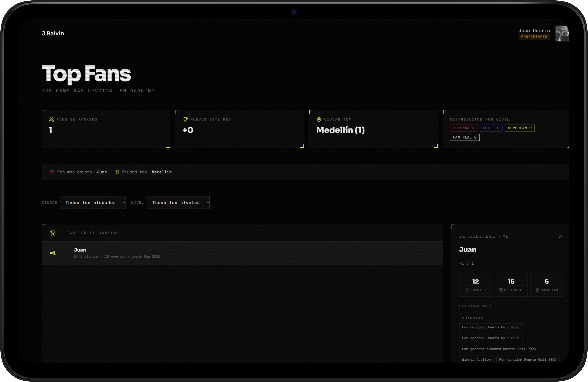Click the Nuevos Este Mes trophy icon

185,120
